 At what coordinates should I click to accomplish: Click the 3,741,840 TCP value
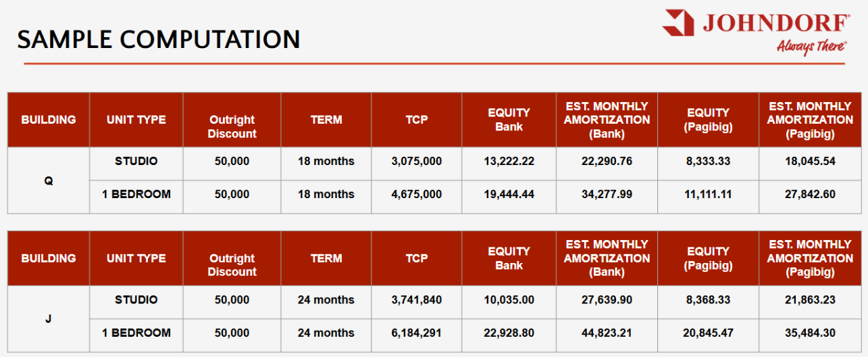416,300
